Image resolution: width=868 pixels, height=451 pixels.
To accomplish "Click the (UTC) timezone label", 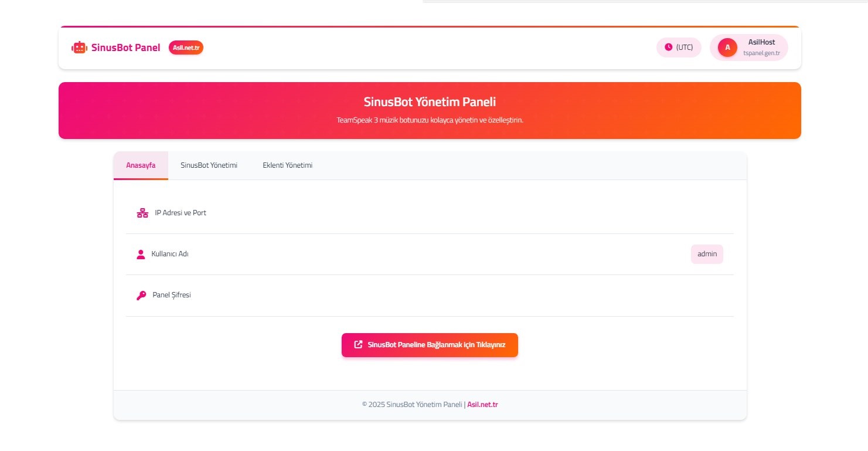I will 684,48.
